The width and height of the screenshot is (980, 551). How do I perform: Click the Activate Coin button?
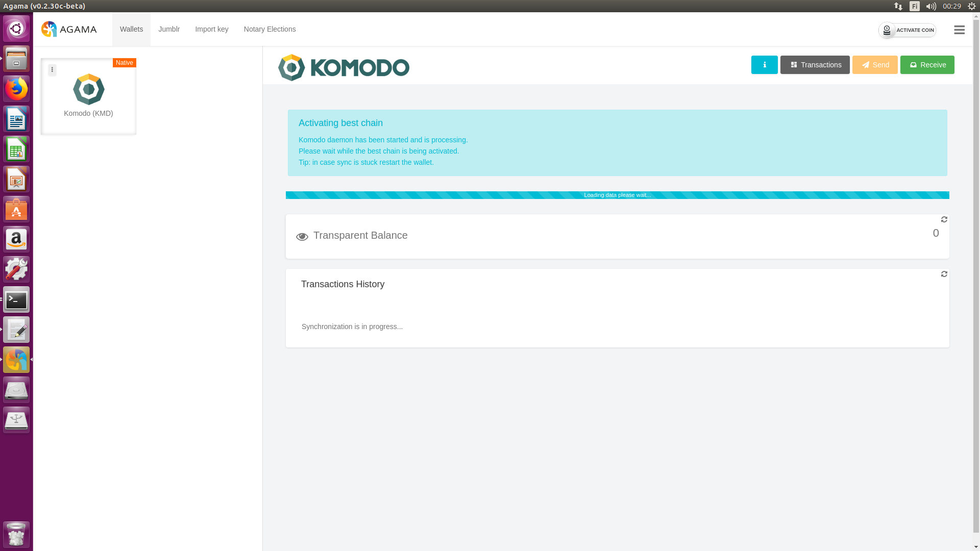click(907, 30)
